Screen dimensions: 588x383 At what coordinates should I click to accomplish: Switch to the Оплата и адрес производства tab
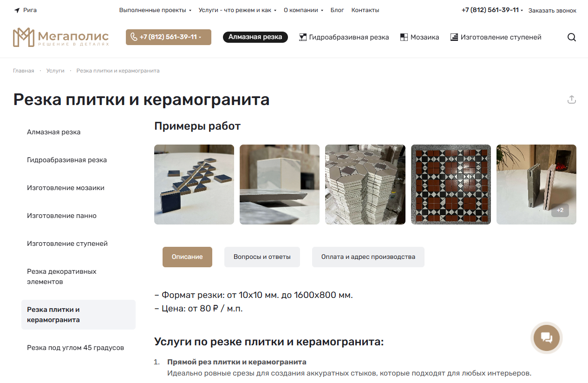click(x=368, y=257)
